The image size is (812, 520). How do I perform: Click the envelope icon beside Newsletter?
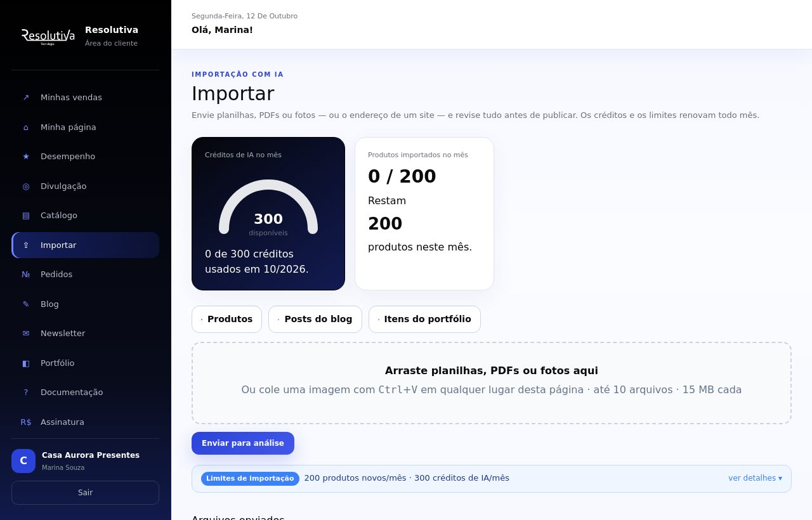(x=26, y=334)
